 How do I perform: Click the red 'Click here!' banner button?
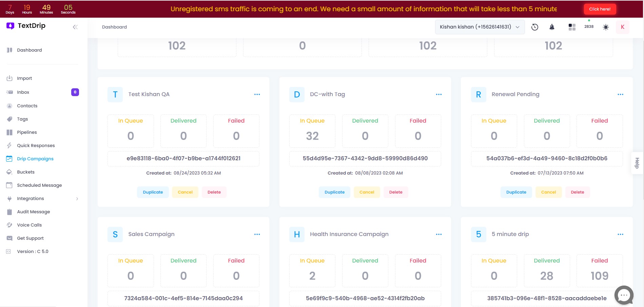pyautogui.click(x=600, y=9)
